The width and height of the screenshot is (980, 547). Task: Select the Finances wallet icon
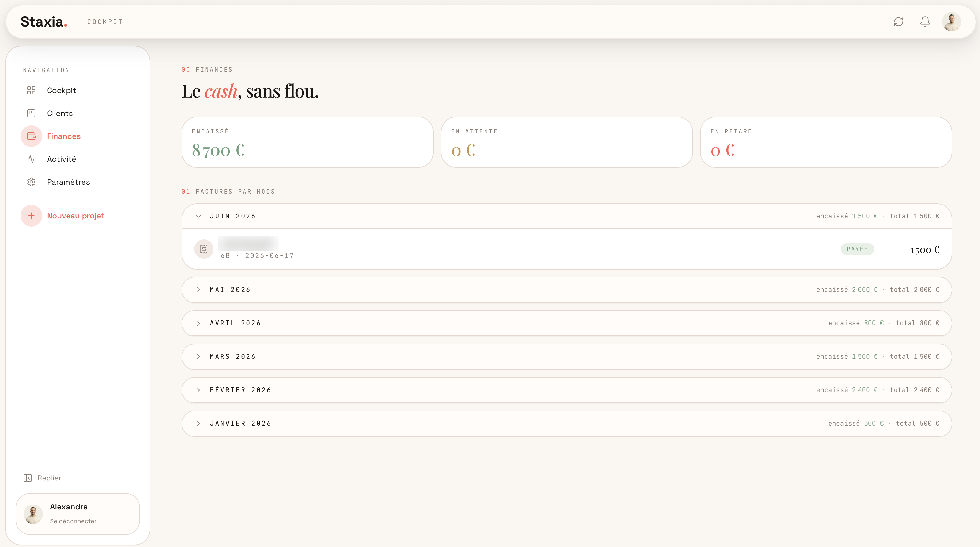(31, 136)
